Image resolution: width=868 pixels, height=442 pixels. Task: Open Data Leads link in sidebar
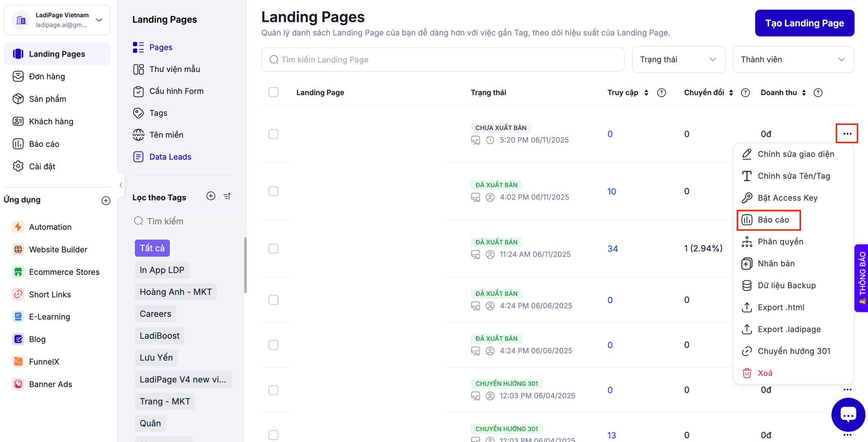tap(170, 157)
